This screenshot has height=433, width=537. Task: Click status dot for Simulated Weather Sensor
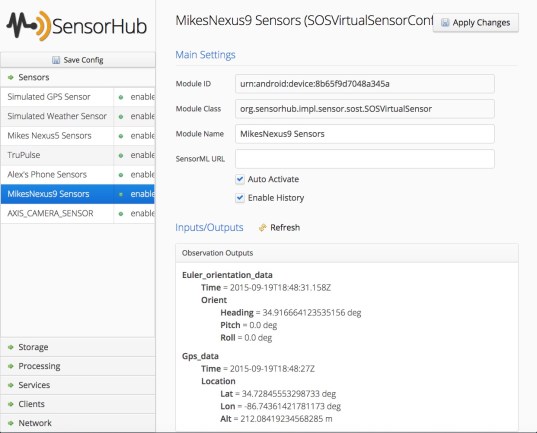121,116
